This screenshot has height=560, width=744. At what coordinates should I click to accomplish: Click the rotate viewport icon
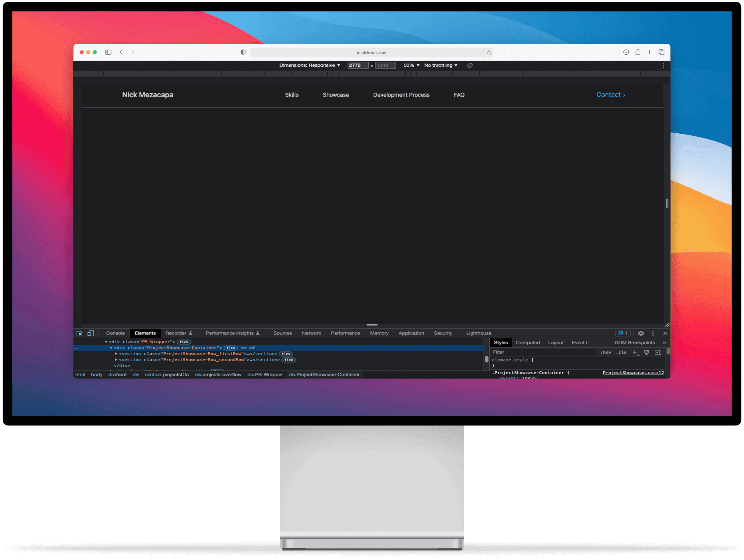(x=470, y=65)
